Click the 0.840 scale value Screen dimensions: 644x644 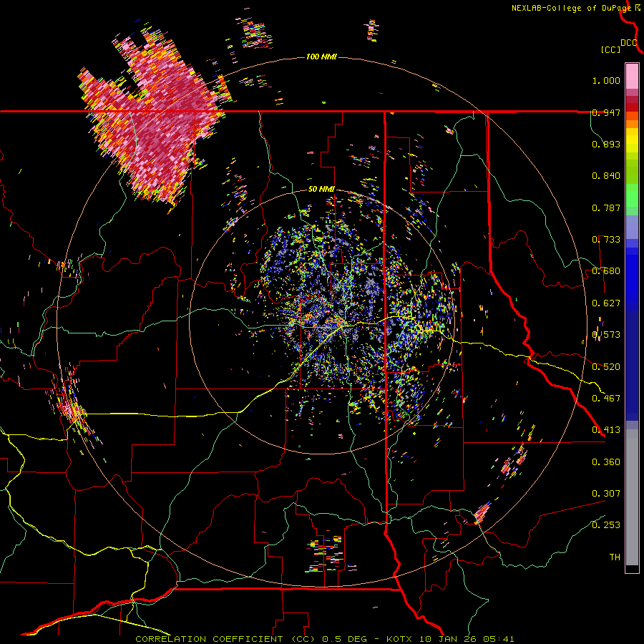[x=606, y=176]
